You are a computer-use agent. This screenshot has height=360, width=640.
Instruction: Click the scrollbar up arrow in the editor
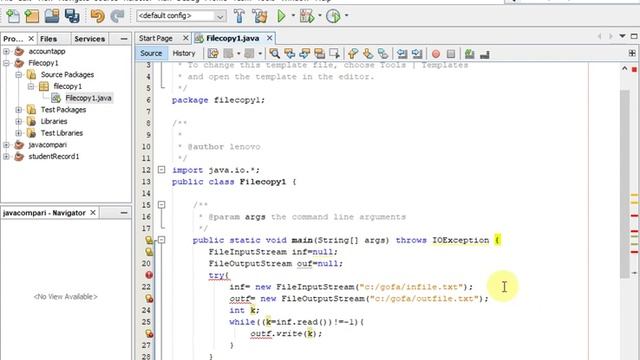624,69
